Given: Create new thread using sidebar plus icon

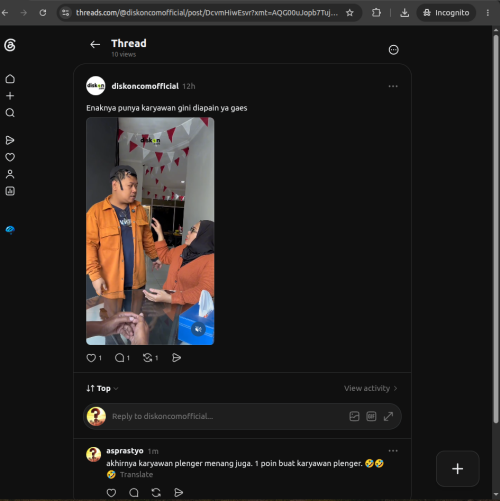Looking at the screenshot, I should [x=10, y=96].
